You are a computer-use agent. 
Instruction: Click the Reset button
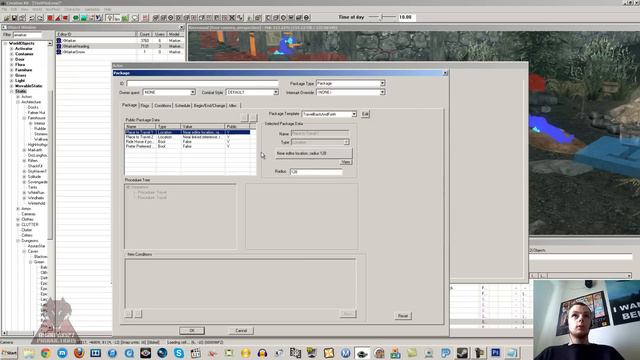point(403,316)
